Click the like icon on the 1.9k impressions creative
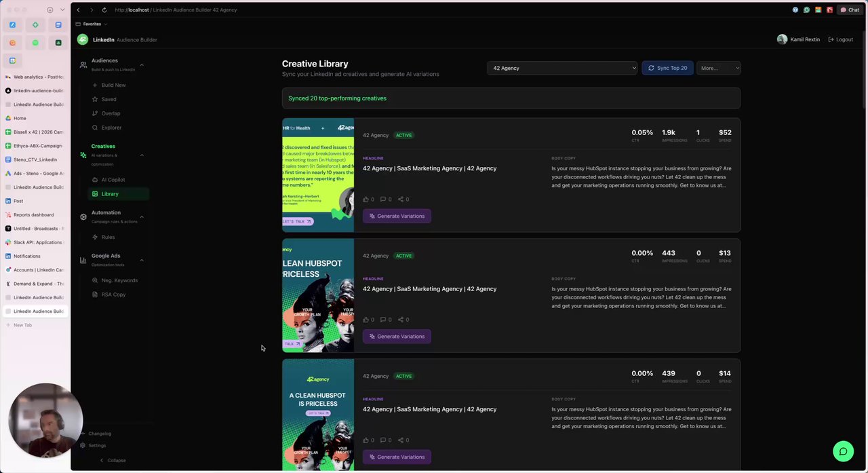 pos(366,200)
